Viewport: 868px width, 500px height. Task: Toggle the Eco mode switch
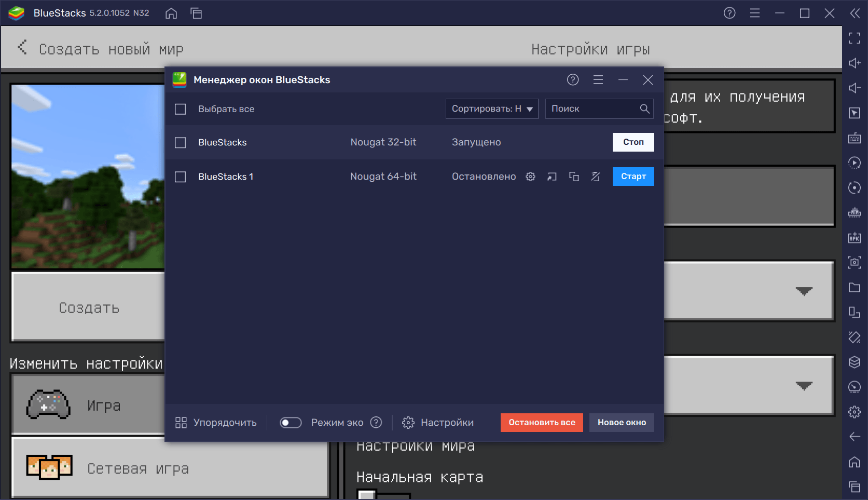(x=291, y=423)
